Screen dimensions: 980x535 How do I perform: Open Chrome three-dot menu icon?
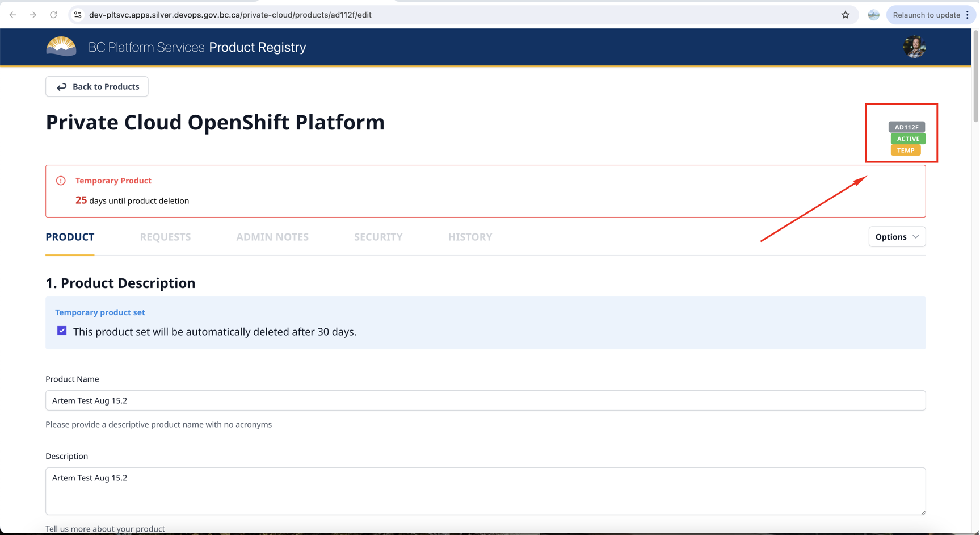[968, 15]
